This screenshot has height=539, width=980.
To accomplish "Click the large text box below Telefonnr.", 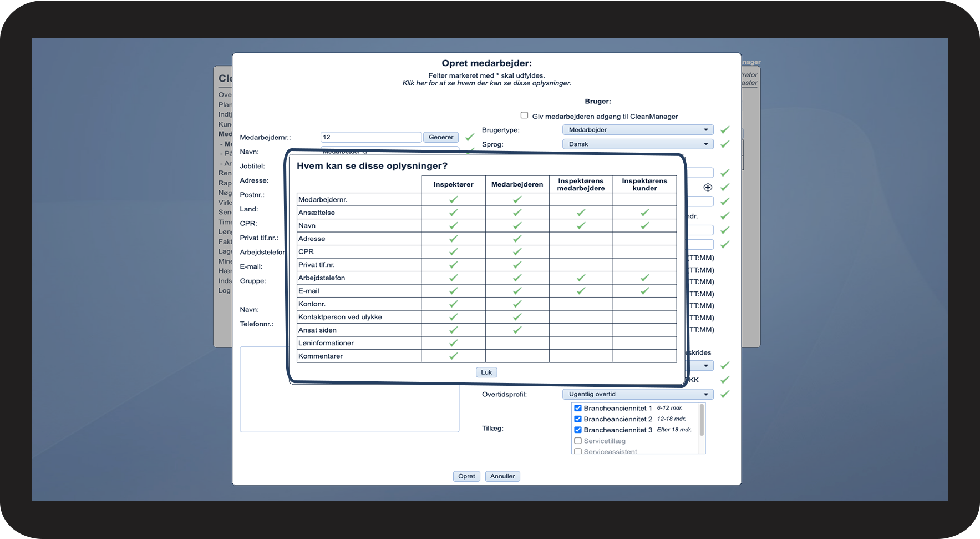I will 349,389.
